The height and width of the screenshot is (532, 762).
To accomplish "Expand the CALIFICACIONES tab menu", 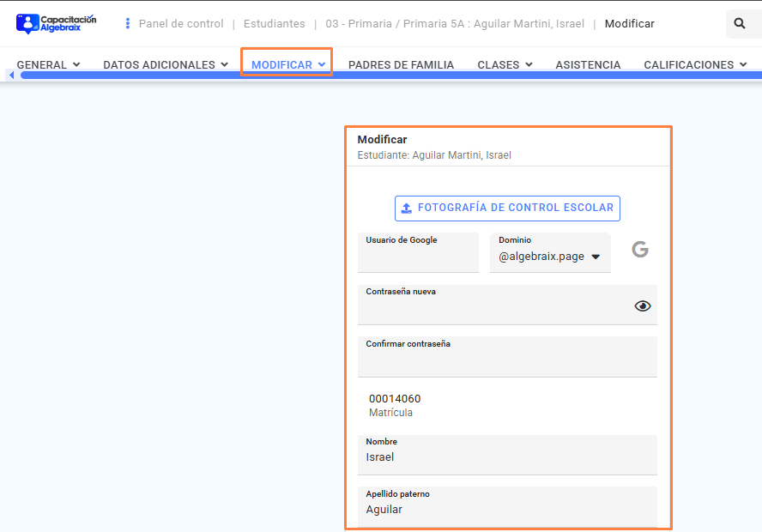I will tap(695, 64).
